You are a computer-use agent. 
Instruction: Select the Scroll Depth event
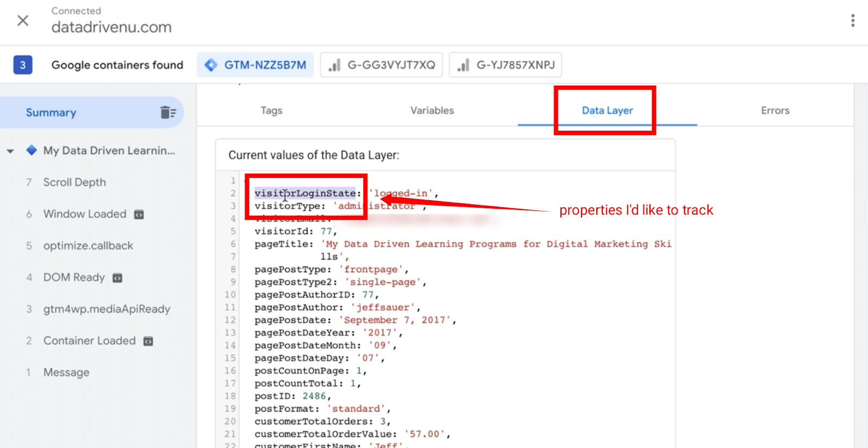74,182
